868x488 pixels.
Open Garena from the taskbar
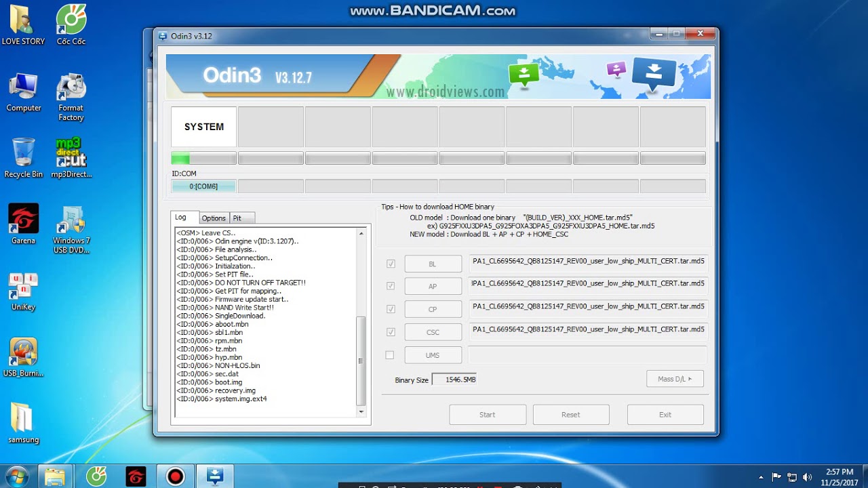(136, 476)
